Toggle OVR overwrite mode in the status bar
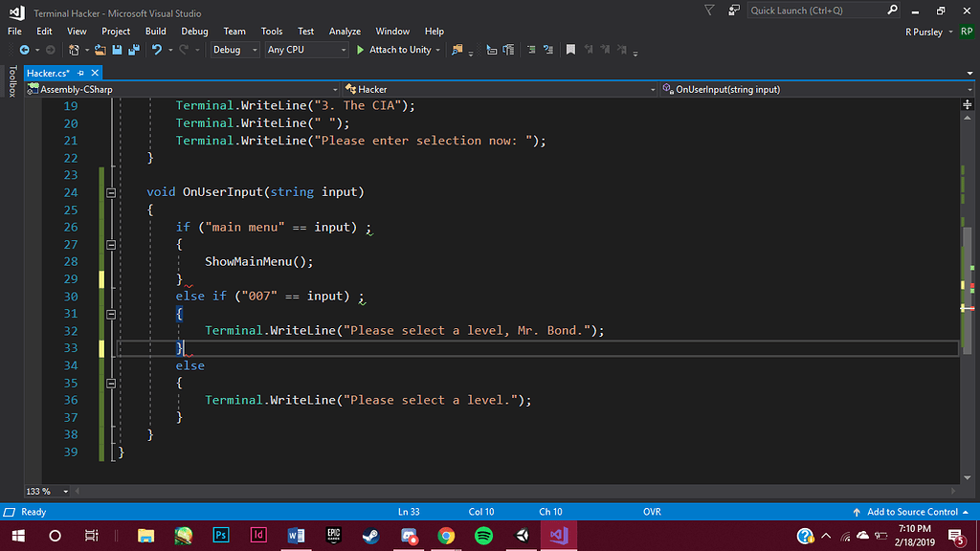980x551 pixels. click(652, 512)
